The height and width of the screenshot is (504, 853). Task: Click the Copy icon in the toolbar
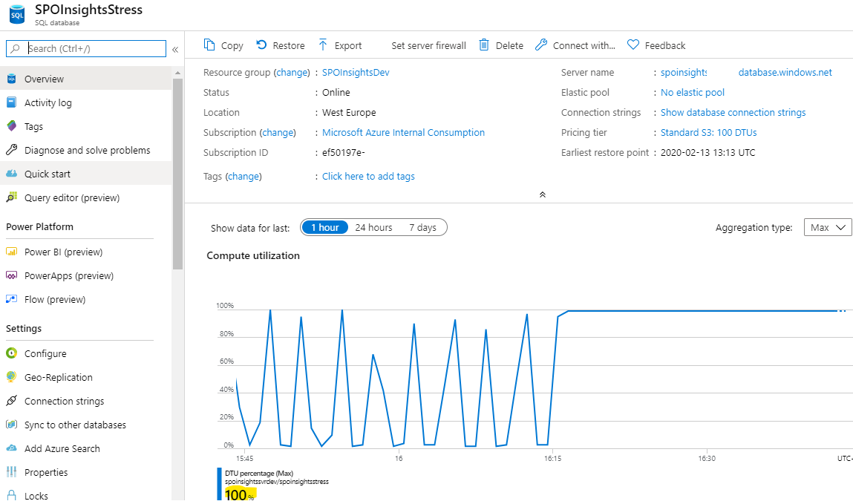click(x=209, y=45)
